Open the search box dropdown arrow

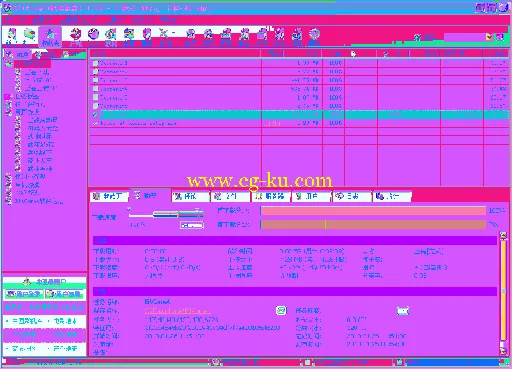(489, 37)
